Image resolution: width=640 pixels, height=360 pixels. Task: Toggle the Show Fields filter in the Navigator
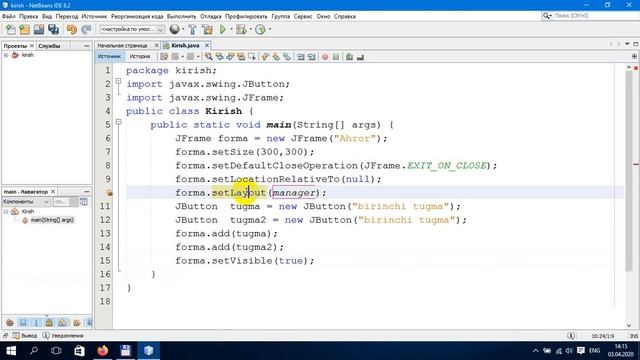[23, 322]
